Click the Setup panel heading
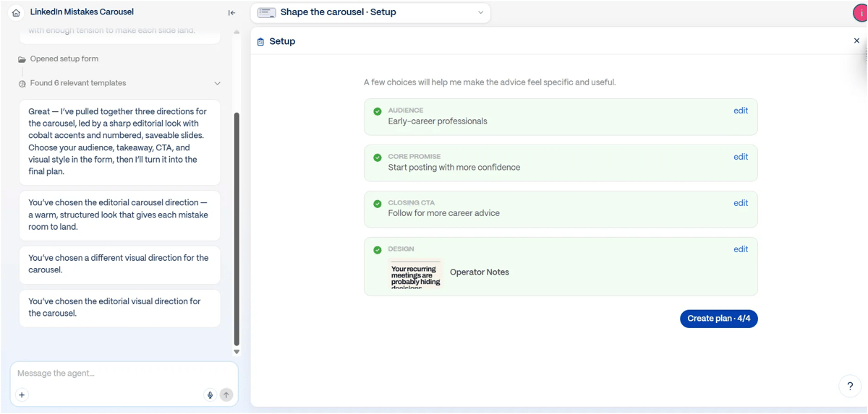The width and height of the screenshot is (868, 414). pos(282,42)
